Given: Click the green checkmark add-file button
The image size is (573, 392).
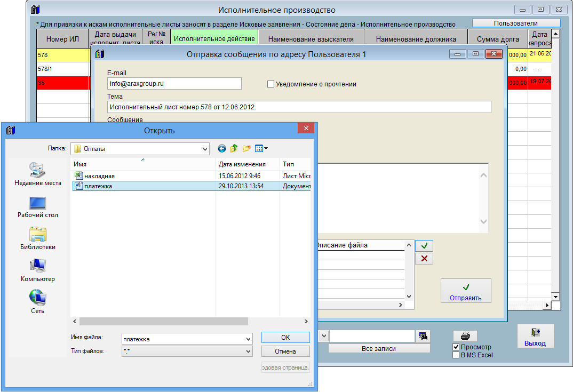Looking at the screenshot, I should [424, 246].
